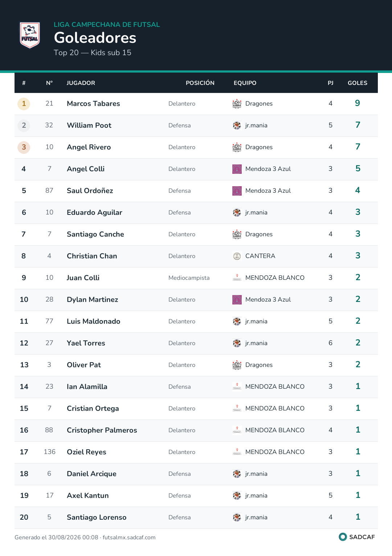This screenshot has height=556, width=392.
Task: Select the POSICIÓN column header
Action: click(x=200, y=83)
